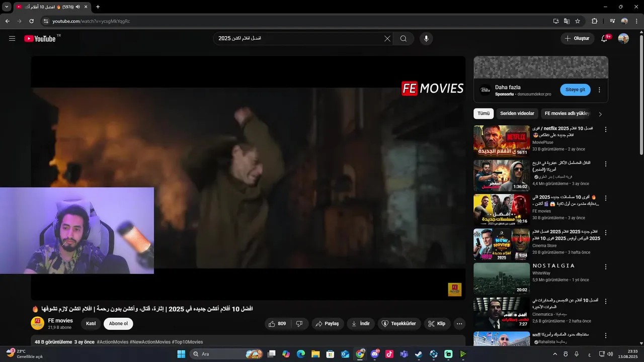Open the Netflix 16:11 video thumbnail

[x=502, y=141]
